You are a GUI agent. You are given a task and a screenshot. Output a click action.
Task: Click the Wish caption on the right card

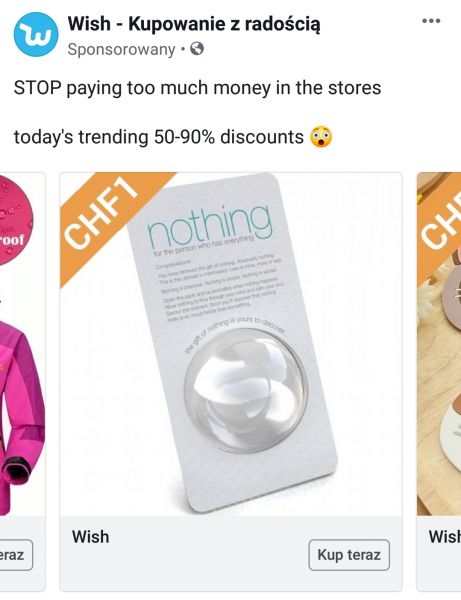coord(445,536)
